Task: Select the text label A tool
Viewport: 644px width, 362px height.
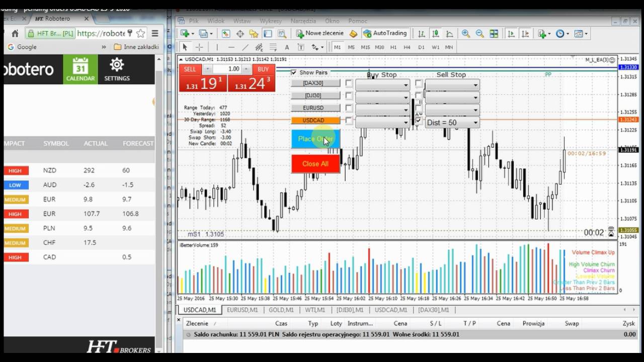Action: [x=287, y=47]
